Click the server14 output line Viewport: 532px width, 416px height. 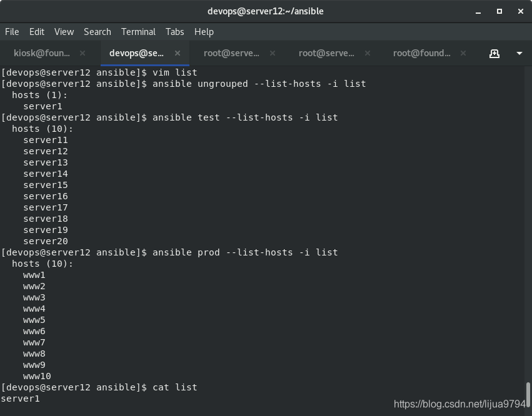pyautogui.click(x=46, y=174)
